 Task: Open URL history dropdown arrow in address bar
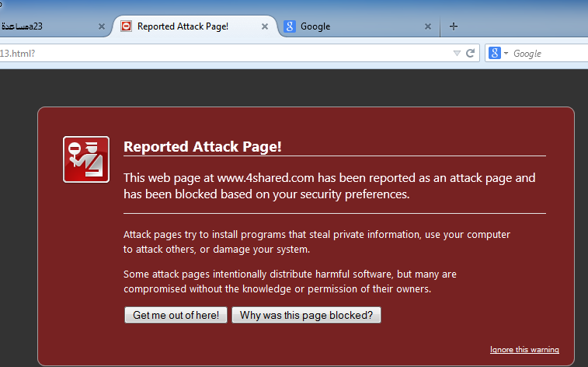pos(457,54)
